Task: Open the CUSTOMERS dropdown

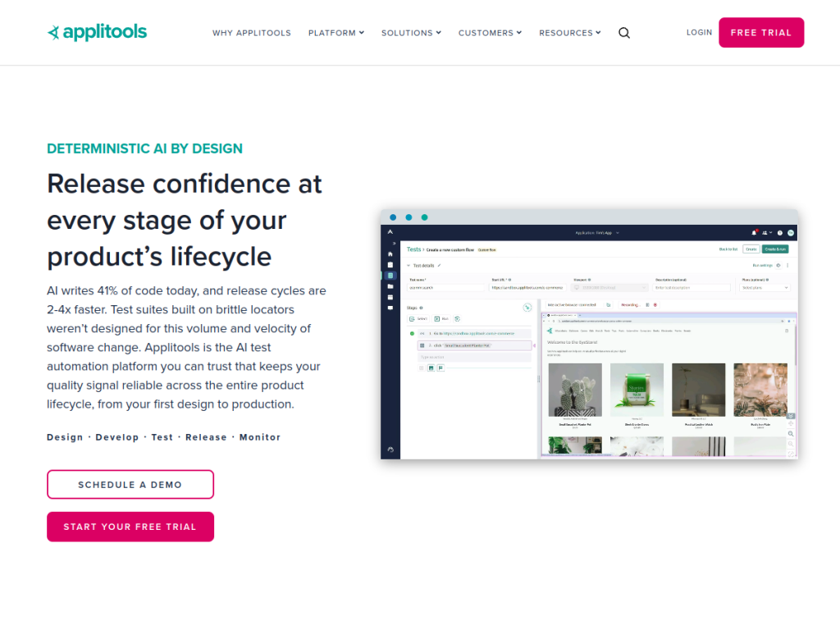Action: coord(490,33)
